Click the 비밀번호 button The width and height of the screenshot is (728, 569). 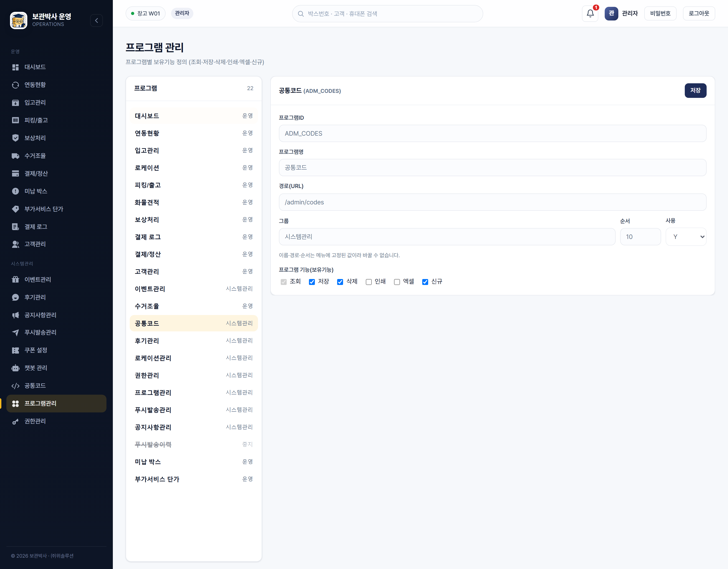tap(660, 14)
